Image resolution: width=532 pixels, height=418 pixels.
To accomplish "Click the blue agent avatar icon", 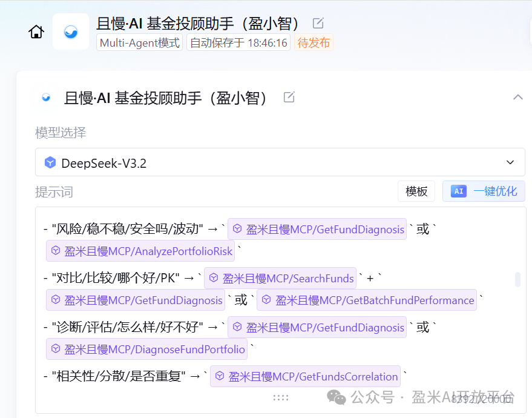I will [x=71, y=32].
